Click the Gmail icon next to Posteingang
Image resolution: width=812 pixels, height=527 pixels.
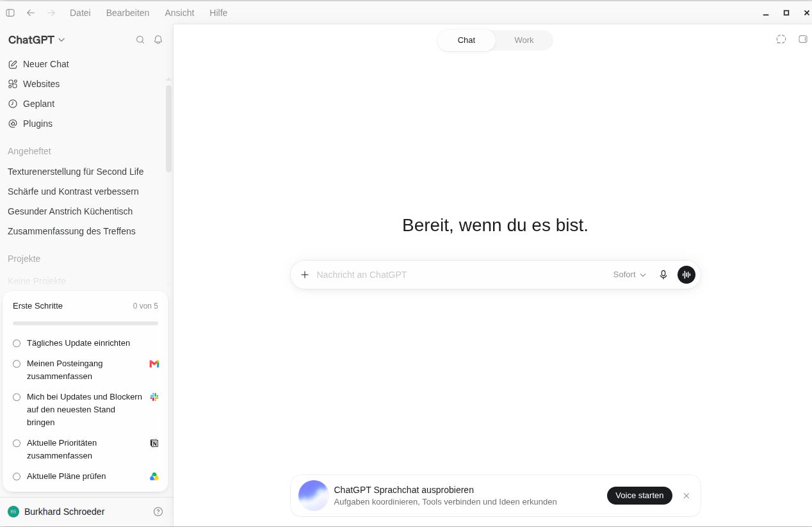point(154,364)
